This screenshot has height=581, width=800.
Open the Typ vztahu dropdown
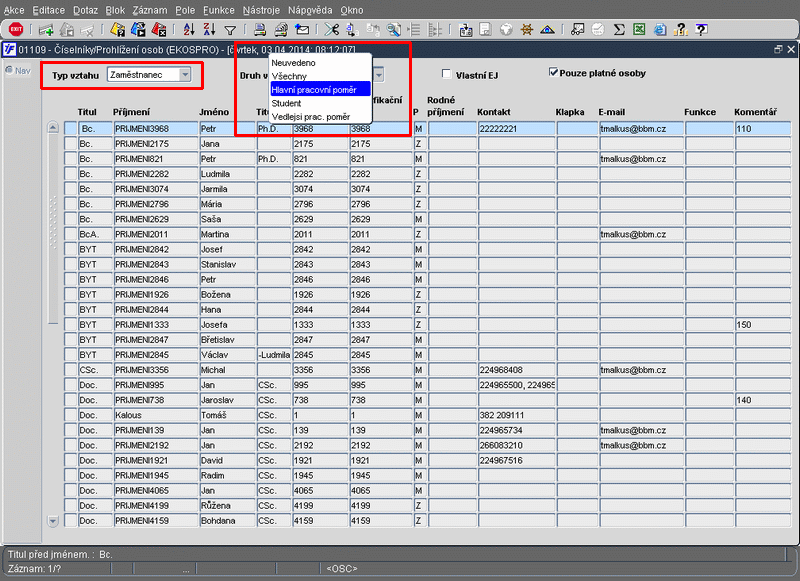point(185,74)
